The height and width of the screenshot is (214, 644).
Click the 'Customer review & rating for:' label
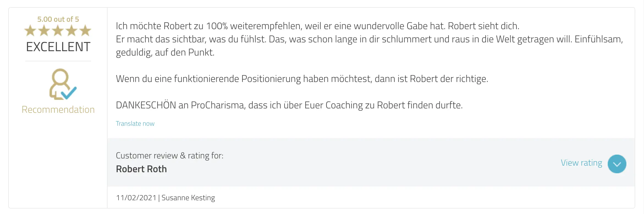click(x=169, y=156)
